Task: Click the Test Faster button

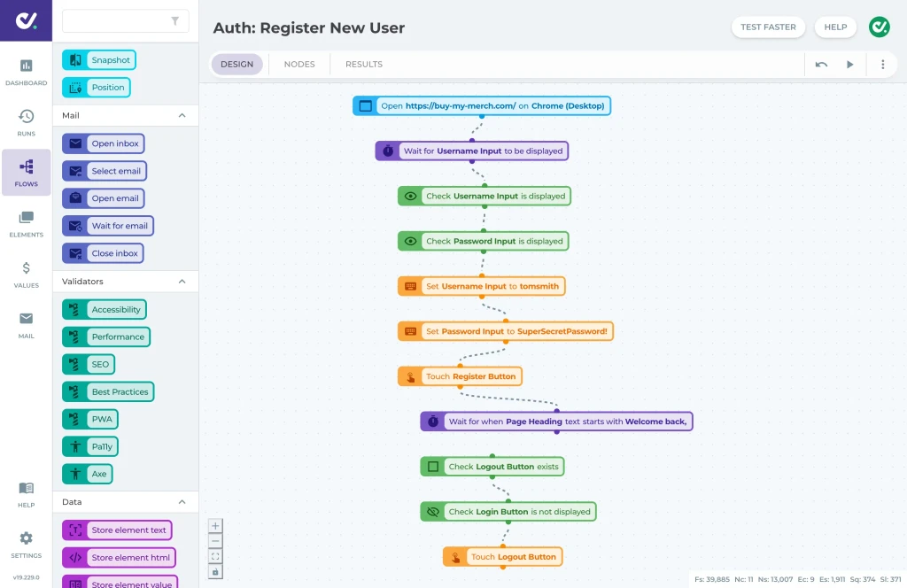Action: pos(768,27)
